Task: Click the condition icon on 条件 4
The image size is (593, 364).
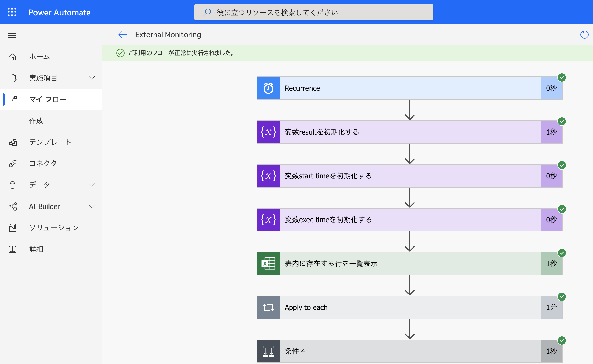Action: (268, 351)
